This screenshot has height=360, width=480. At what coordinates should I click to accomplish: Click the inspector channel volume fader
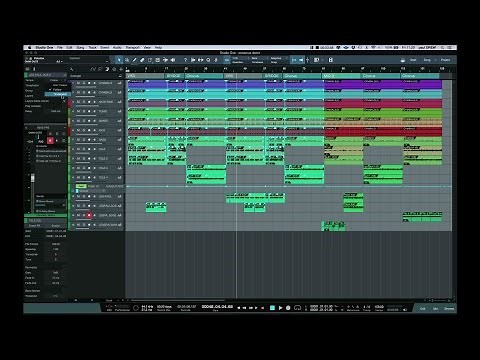pyautogui.click(x=33, y=179)
